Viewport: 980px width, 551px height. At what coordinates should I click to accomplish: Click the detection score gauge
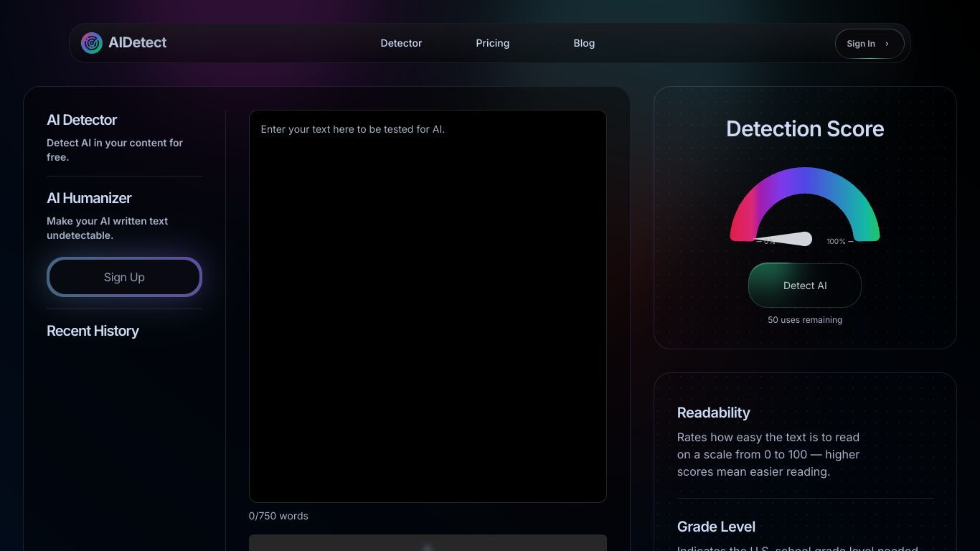[805, 205]
